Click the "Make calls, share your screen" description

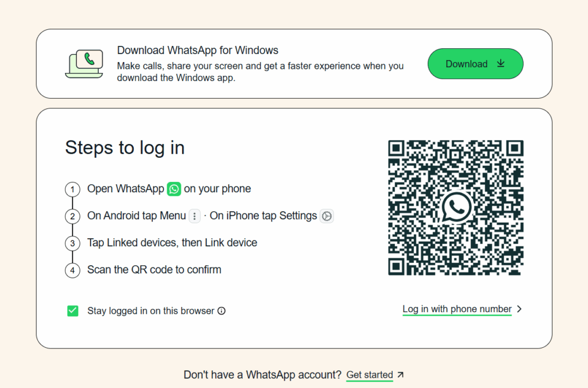[x=260, y=72]
